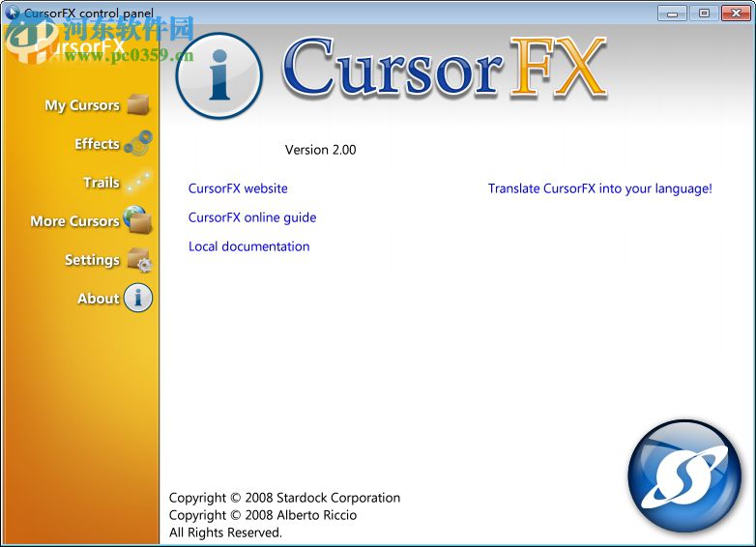Image resolution: width=756 pixels, height=547 pixels.
Task: Click the All Rights Reserved text
Action: pos(225,533)
